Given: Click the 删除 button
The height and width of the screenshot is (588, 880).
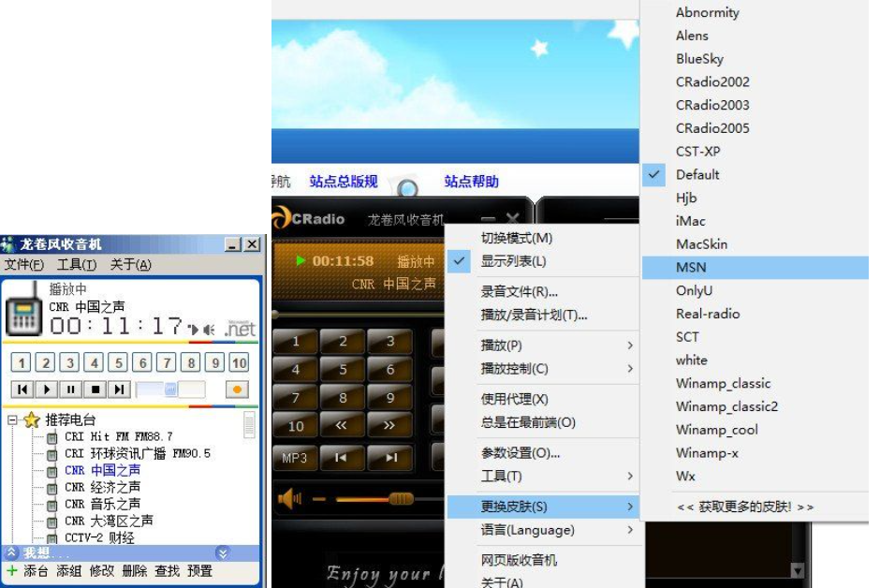Looking at the screenshot, I should [134, 571].
